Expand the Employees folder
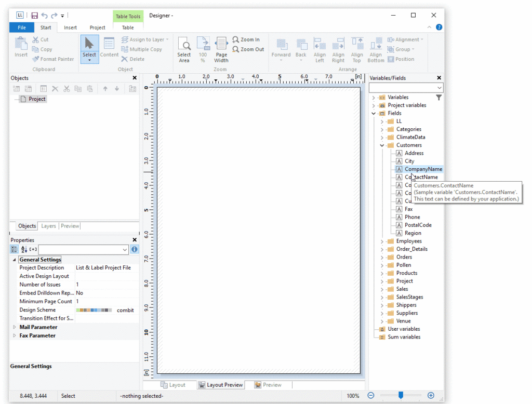This screenshot has width=532, height=404. point(382,241)
